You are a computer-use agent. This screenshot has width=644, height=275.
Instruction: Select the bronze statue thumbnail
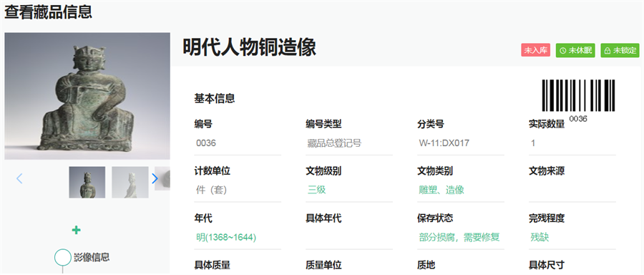[87, 182]
